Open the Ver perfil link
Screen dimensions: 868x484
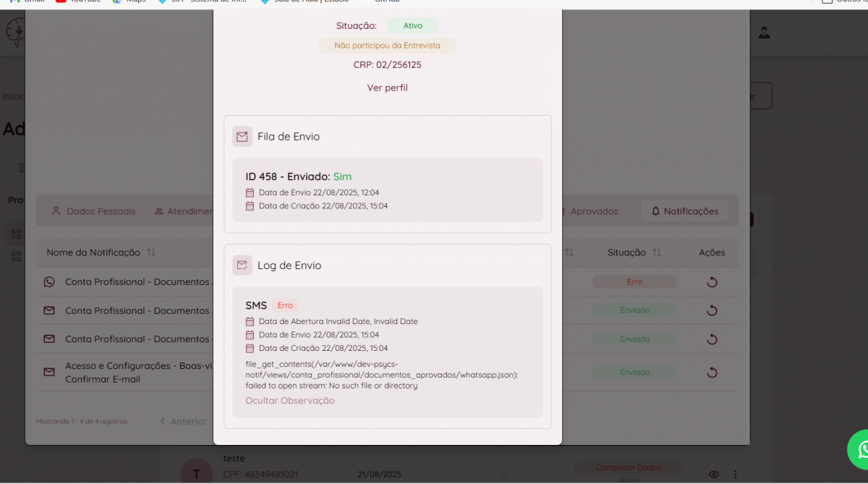click(387, 88)
